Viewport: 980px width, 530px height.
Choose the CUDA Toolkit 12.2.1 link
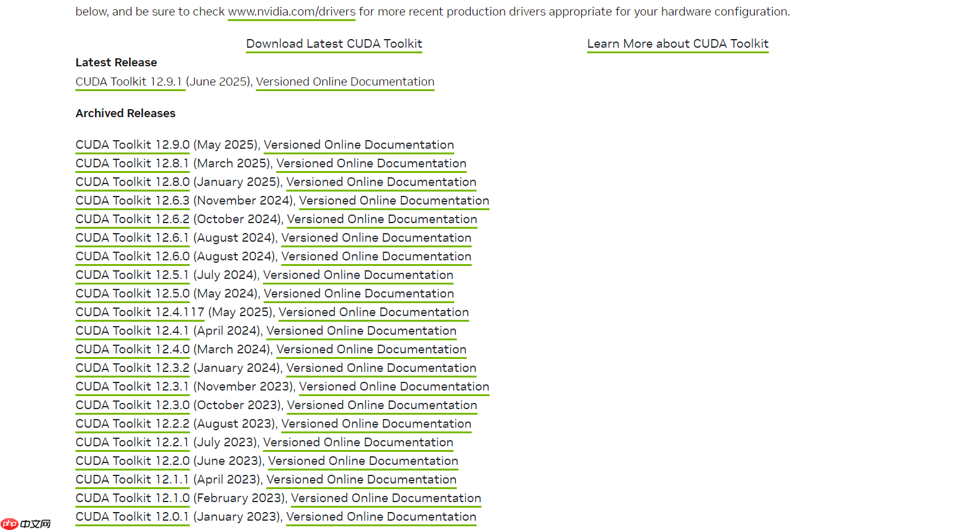(132, 443)
